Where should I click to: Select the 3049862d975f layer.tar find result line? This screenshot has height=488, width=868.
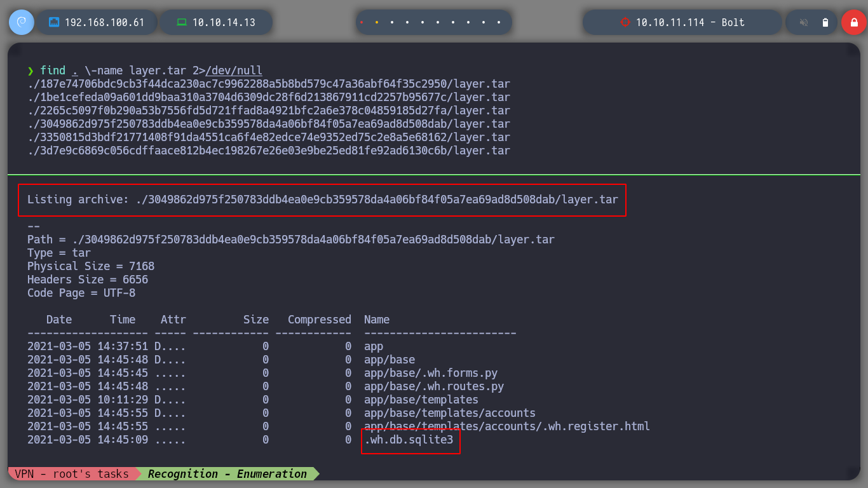point(269,124)
